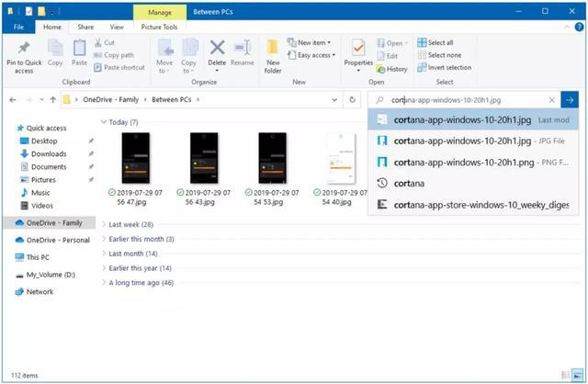Screen dimensions: 588x384
Task: Click Copy path in ribbon
Action: (114, 55)
